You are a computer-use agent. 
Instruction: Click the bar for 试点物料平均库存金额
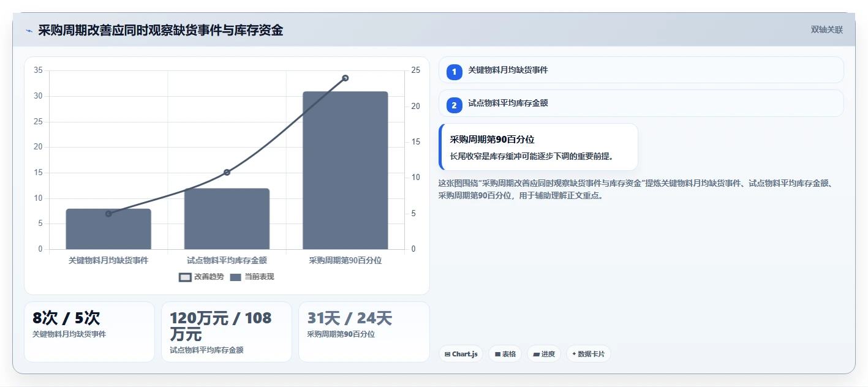point(227,219)
